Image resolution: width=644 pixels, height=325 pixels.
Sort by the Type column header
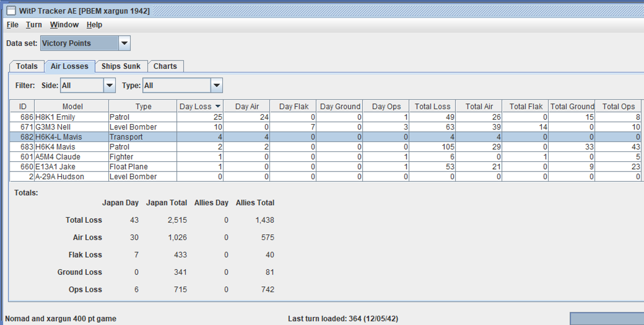[x=143, y=106]
